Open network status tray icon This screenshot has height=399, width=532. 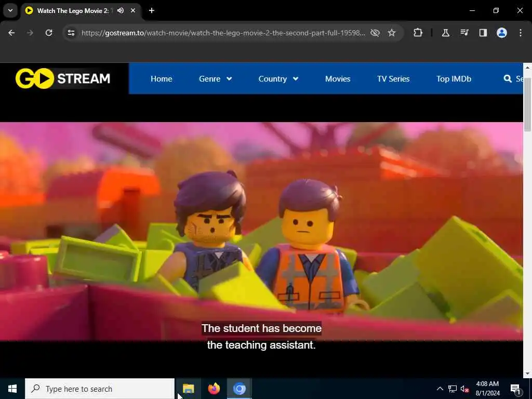tap(453, 389)
